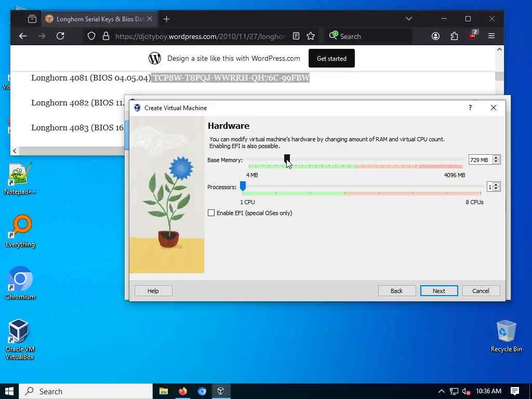Cancel the Create Virtual Machine wizard
Viewport: 532px width, 399px height.
tap(481, 291)
